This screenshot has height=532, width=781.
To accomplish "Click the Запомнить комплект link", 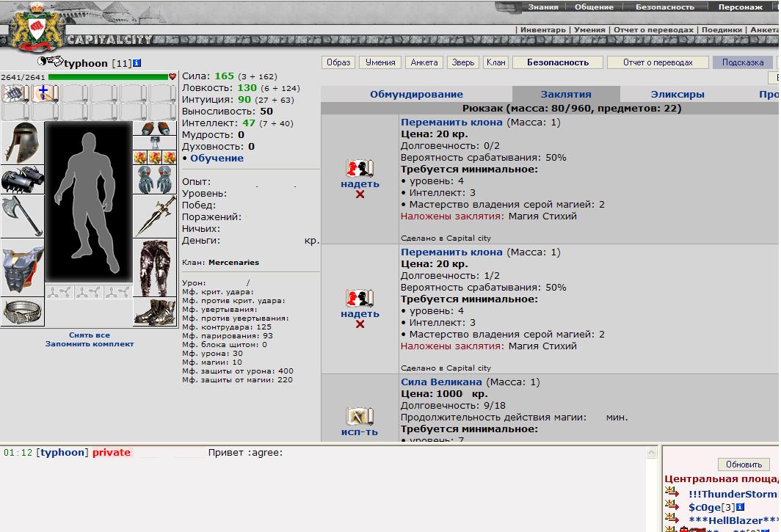I will (x=90, y=343).
